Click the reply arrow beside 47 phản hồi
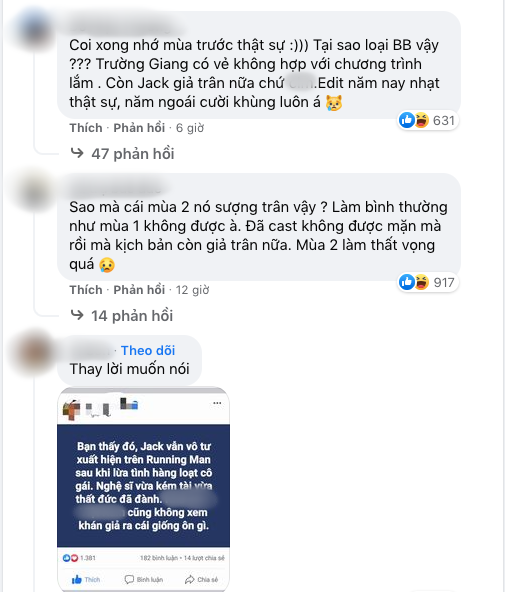 [x=77, y=153]
